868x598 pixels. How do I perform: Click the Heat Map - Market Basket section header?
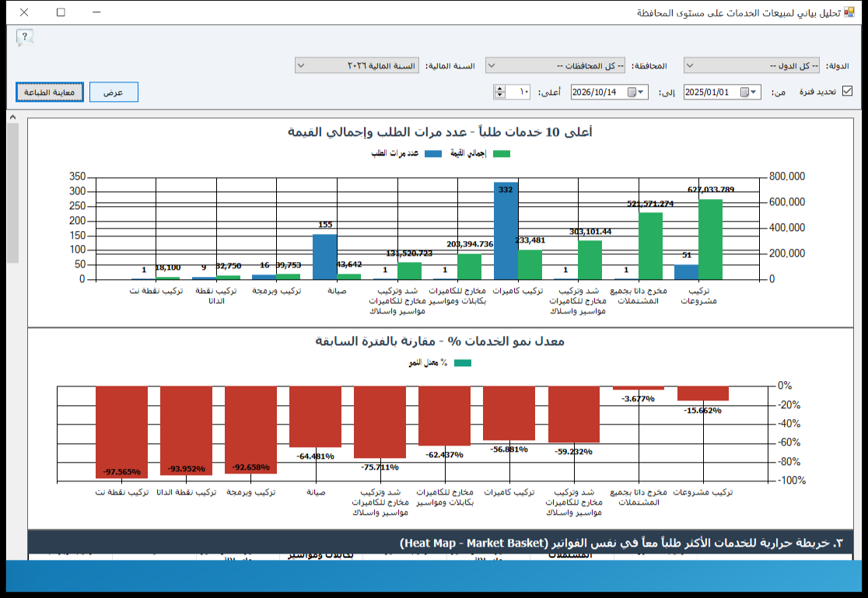pyautogui.click(x=440, y=544)
